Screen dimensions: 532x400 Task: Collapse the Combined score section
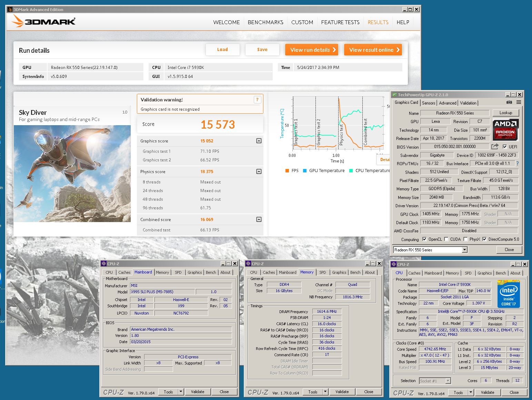(x=259, y=219)
